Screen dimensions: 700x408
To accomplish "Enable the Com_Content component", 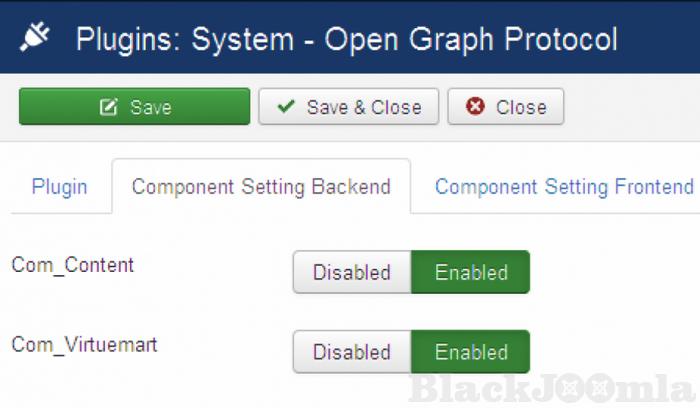I will click(x=470, y=272).
